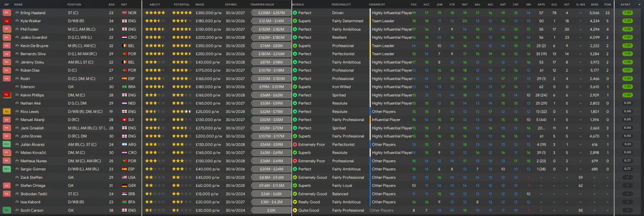Image resolution: width=644 pixels, height=216 pixels.
Task: Click Nathan Aké's 6.99 average rating badge
Action: 627,103
